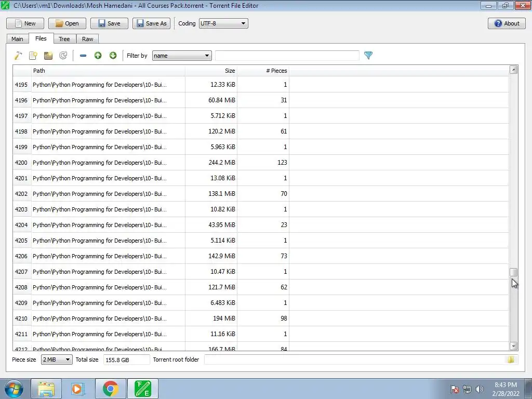The image size is (532, 399).
Task: Switch to the Main tab
Action: tap(17, 39)
